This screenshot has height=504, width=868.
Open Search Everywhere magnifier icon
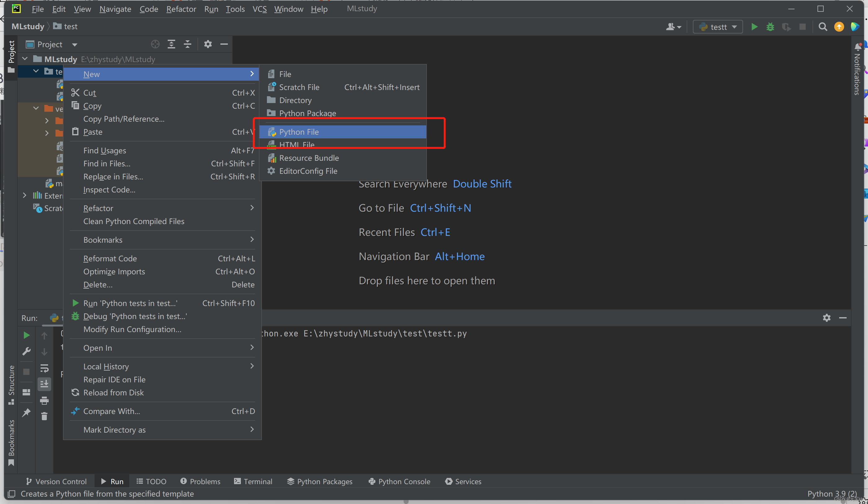pos(823,27)
